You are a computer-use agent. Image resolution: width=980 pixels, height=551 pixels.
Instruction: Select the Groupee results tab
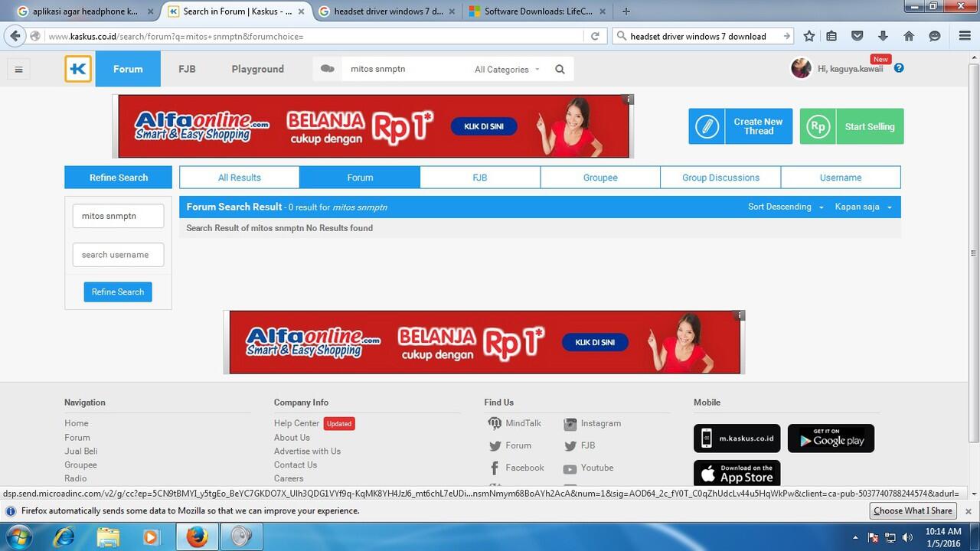(600, 178)
